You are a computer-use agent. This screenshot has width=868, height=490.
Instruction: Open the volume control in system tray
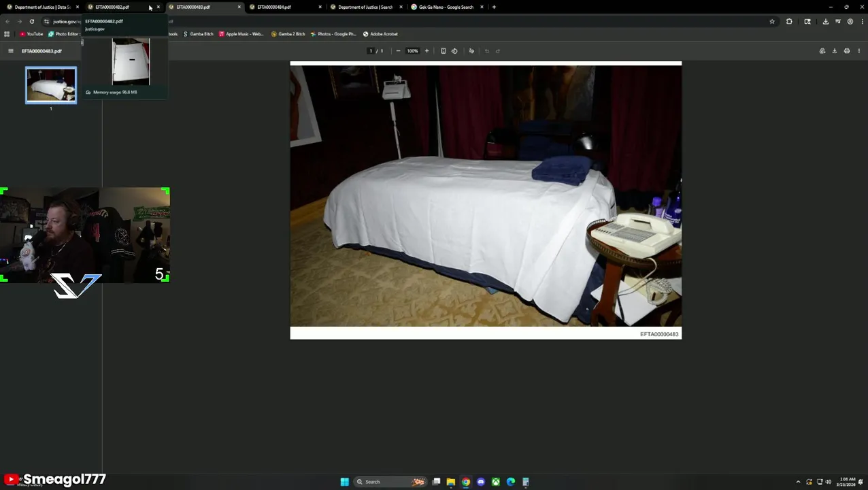click(828, 482)
